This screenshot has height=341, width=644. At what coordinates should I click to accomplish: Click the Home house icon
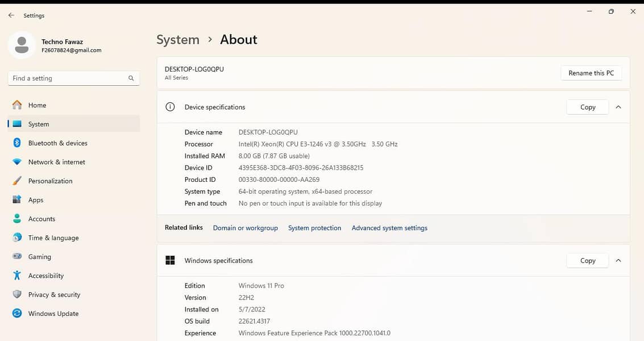click(x=17, y=105)
